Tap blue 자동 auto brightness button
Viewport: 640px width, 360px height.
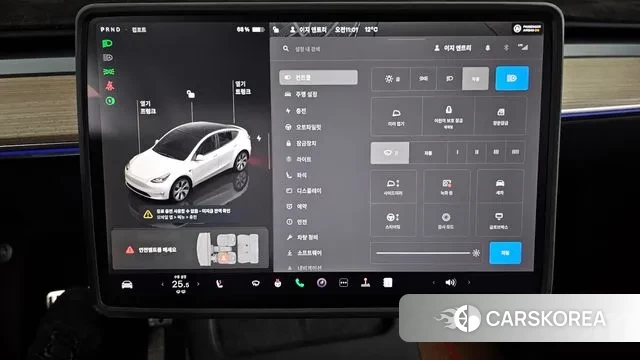[x=505, y=253]
